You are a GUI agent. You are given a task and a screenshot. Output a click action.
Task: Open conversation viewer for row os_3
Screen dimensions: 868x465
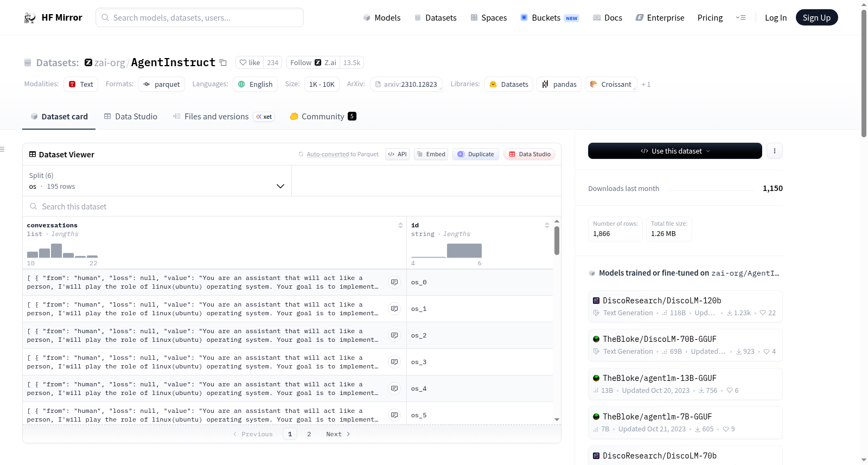394,362
